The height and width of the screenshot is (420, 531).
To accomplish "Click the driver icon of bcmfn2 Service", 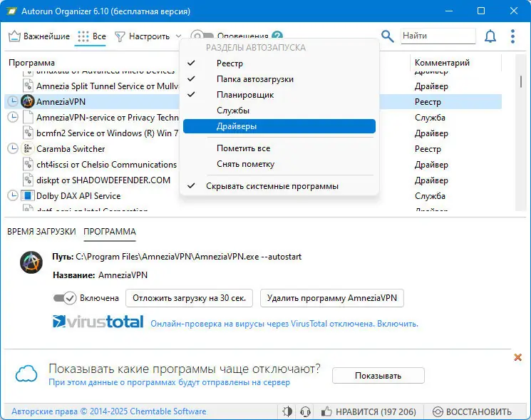I will [28, 133].
